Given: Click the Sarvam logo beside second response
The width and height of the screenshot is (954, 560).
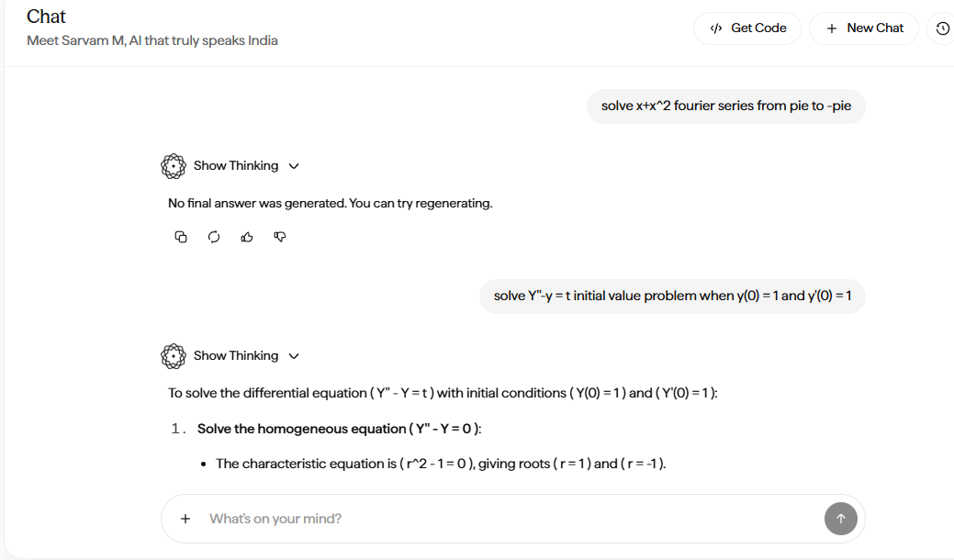Looking at the screenshot, I should click(x=174, y=356).
